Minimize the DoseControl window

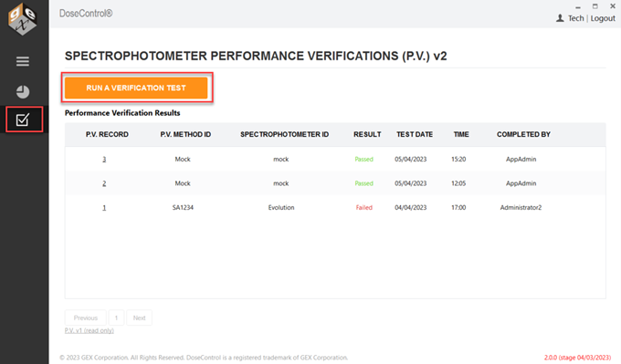coord(578,7)
